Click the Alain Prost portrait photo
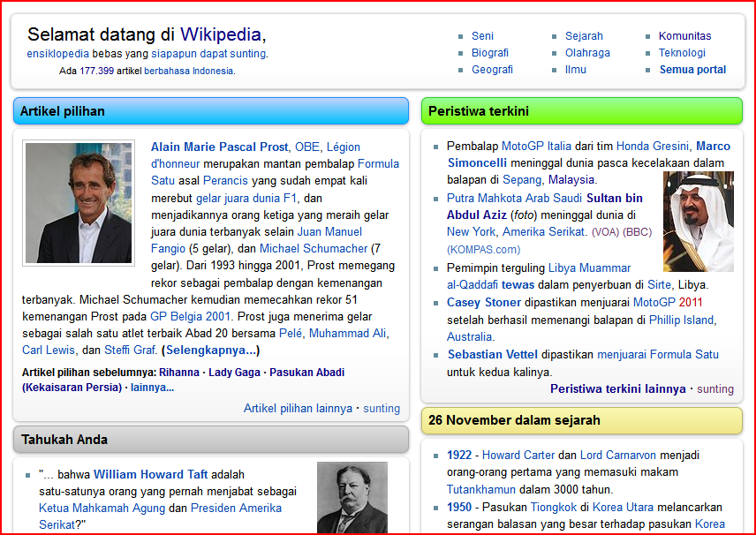 coord(79,202)
